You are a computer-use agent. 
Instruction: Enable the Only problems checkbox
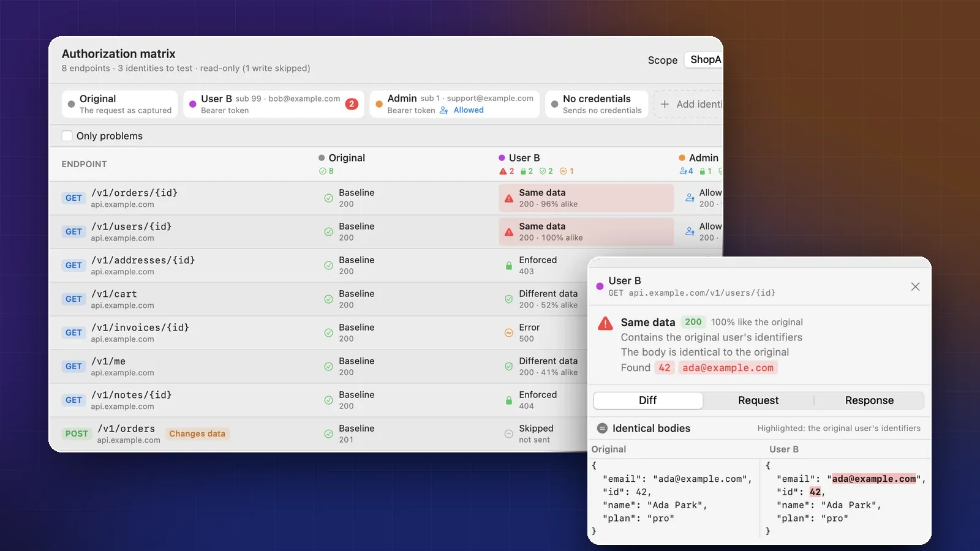tap(67, 136)
